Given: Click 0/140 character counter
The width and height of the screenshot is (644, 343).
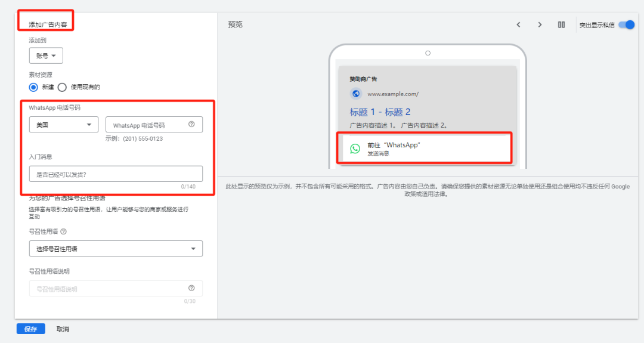Looking at the screenshot, I should click(188, 187).
